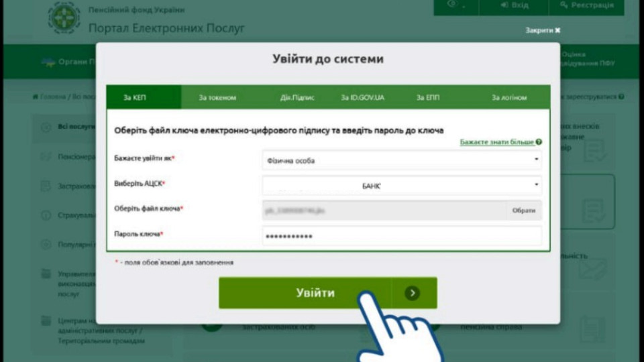
Task: Switch to the За ЕПП tab
Action: (x=427, y=97)
